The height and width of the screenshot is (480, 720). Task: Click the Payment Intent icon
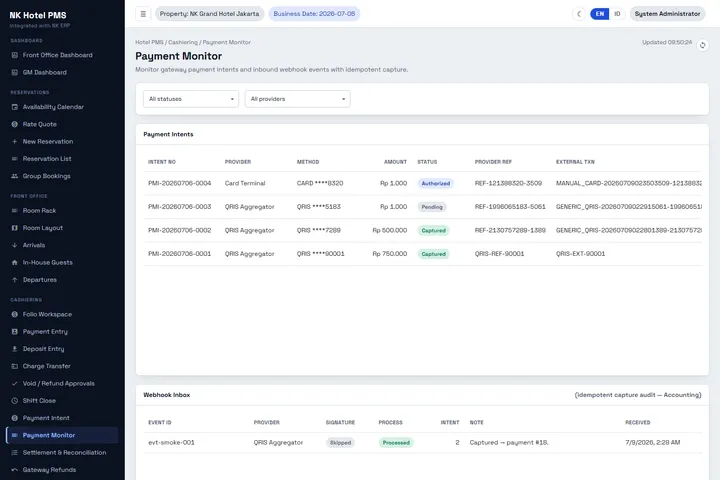click(15, 418)
